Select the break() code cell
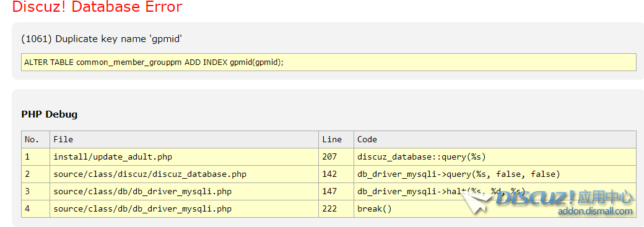This screenshot has height=227, width=644. click(x=495, y=209)
